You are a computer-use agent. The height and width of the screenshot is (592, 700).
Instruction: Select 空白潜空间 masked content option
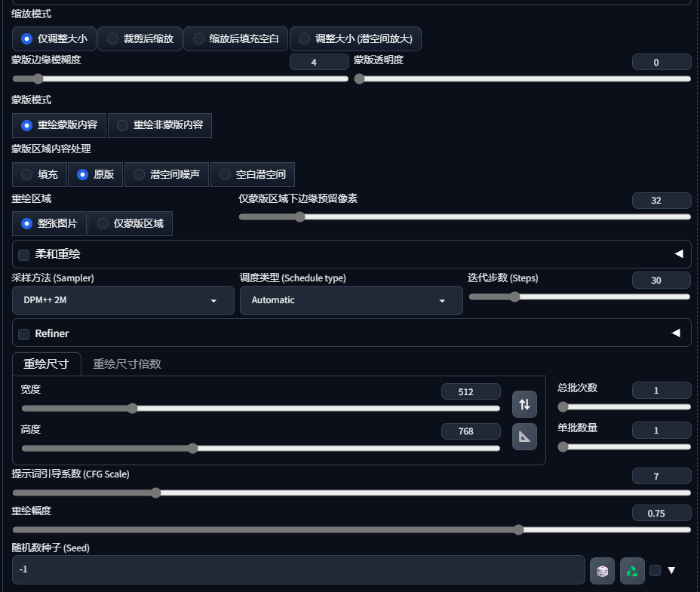252,174
